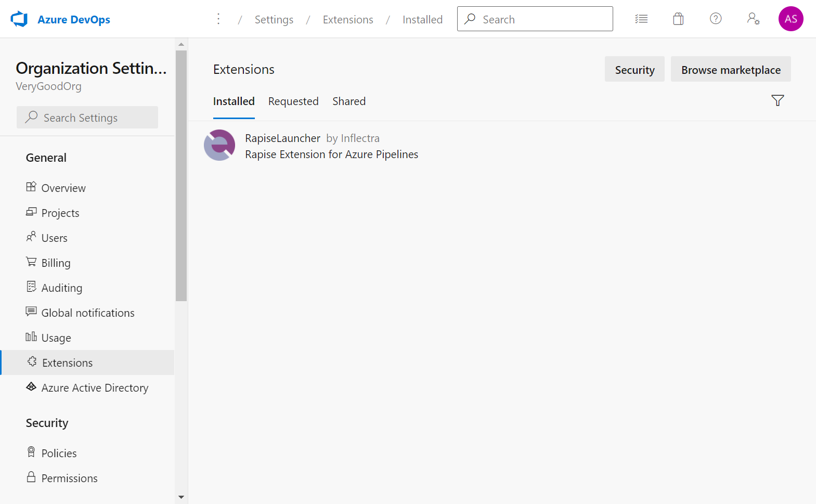Click the Search Settings magnifier icon
Viewport: 816px width, 504px height.
pyautogui.click(x=32, y=117)
